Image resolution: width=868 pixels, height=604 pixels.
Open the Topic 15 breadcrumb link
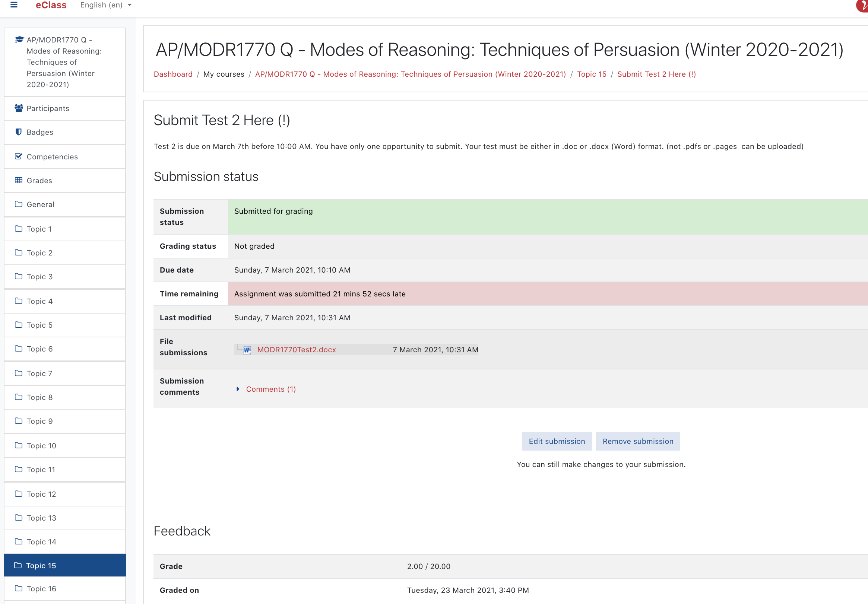tap(591, 74)
